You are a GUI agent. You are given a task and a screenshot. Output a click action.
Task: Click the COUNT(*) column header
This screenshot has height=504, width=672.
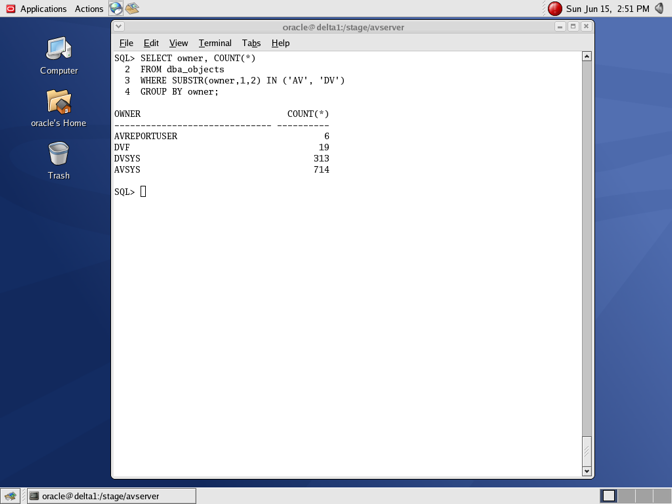click(308, 114)
